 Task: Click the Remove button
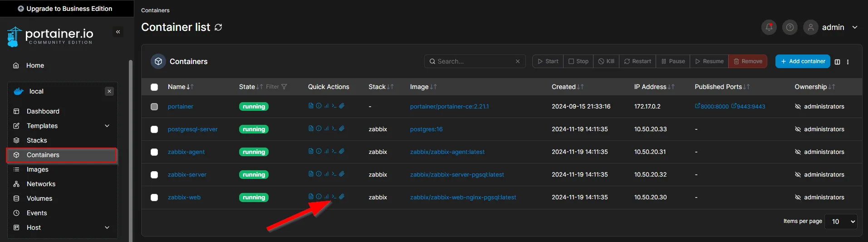click(748, 61)
